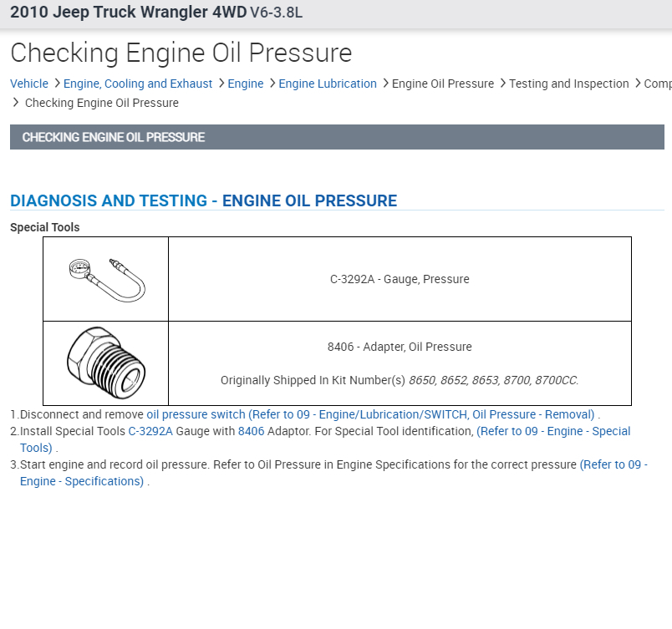Viewport: 672px width, 629px height.
Task: Click the Diagnosis and Testing section heading
Action: click(x=203, y=200)
